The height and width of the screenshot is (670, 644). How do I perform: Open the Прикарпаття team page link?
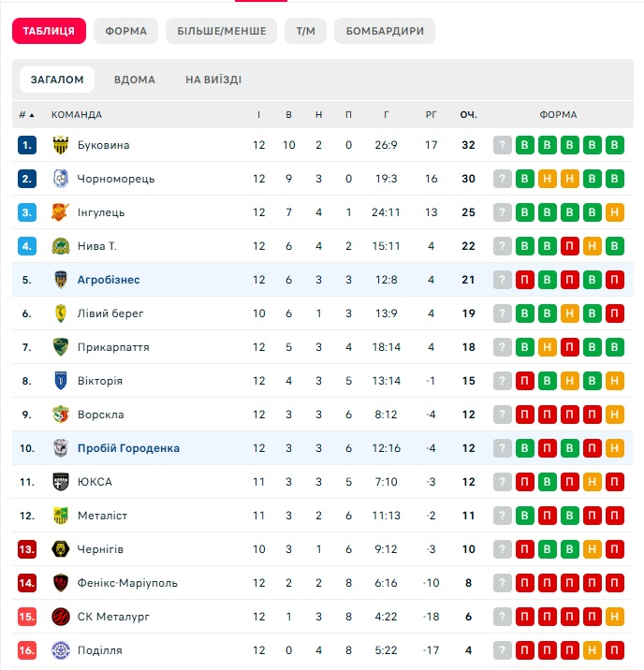[x=113, y=347]
